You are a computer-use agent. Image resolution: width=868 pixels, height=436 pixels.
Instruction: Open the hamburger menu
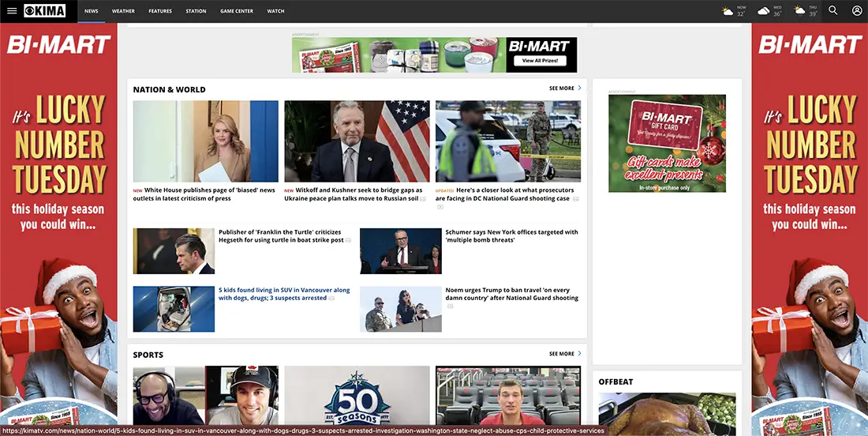(12, 10)
